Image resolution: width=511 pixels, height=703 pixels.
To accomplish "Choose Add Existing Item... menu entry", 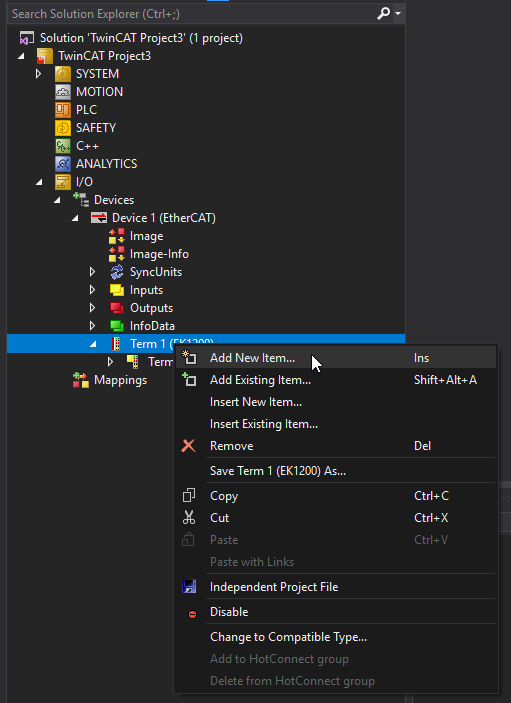I will (x=336, y=380).
